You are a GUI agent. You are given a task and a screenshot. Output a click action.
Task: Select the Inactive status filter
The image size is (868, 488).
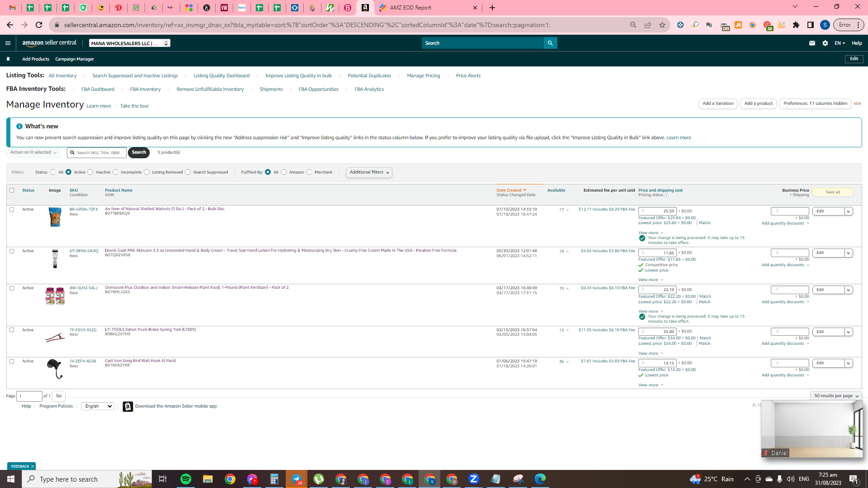click(90, 172)
